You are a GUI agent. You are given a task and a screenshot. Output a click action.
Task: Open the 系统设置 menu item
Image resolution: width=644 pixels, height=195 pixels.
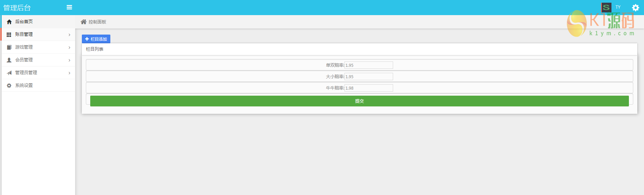tap(38, 86)
